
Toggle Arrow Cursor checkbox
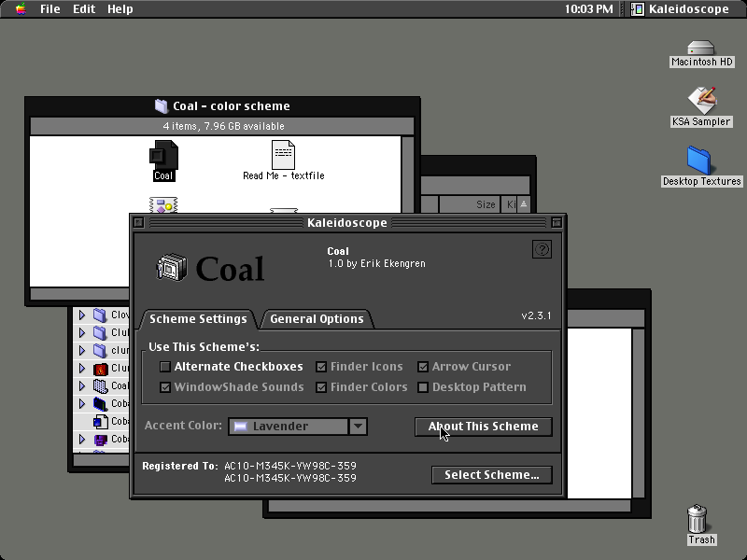423,367
